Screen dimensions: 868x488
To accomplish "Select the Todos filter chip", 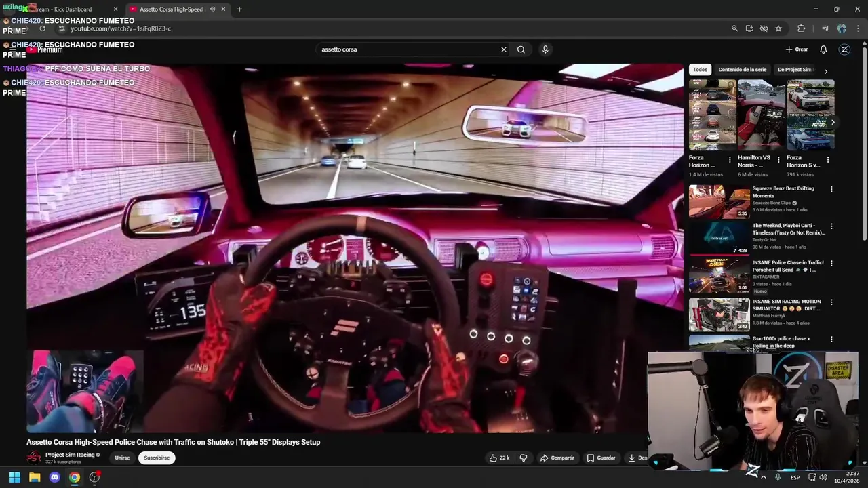I will click(700, 70).
